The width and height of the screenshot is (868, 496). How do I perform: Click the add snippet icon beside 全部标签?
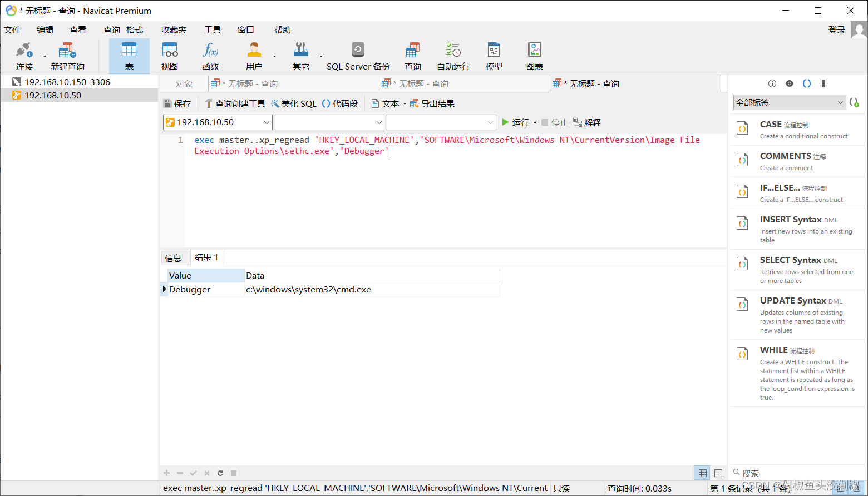coord(854,102)
